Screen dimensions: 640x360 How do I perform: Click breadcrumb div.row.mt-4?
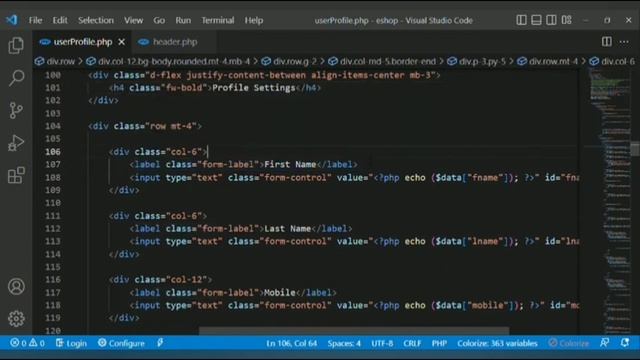(x=548, y=61)
